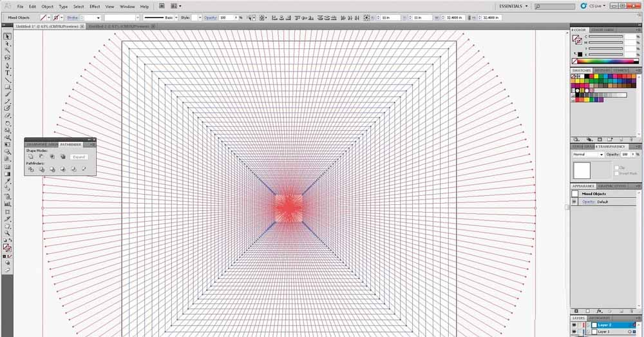Open the Effect menu

click(x=95, y=6)
